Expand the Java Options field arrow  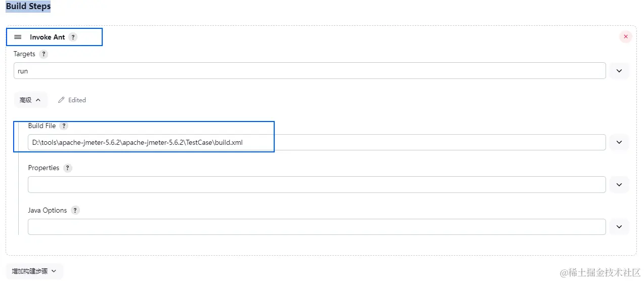pyautogui.click(x=619, y=227)
